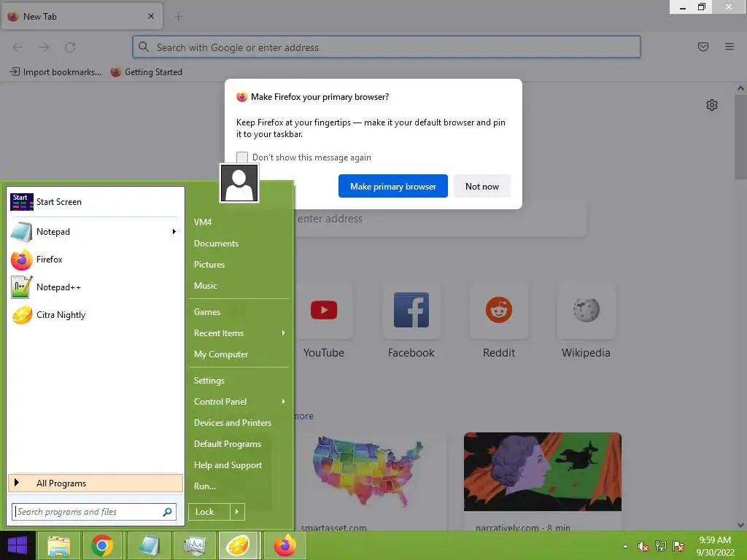Screen dimensions: 747x560
Task: Open the Notepad taskbar icon
Action: click(x=149, y=545)
